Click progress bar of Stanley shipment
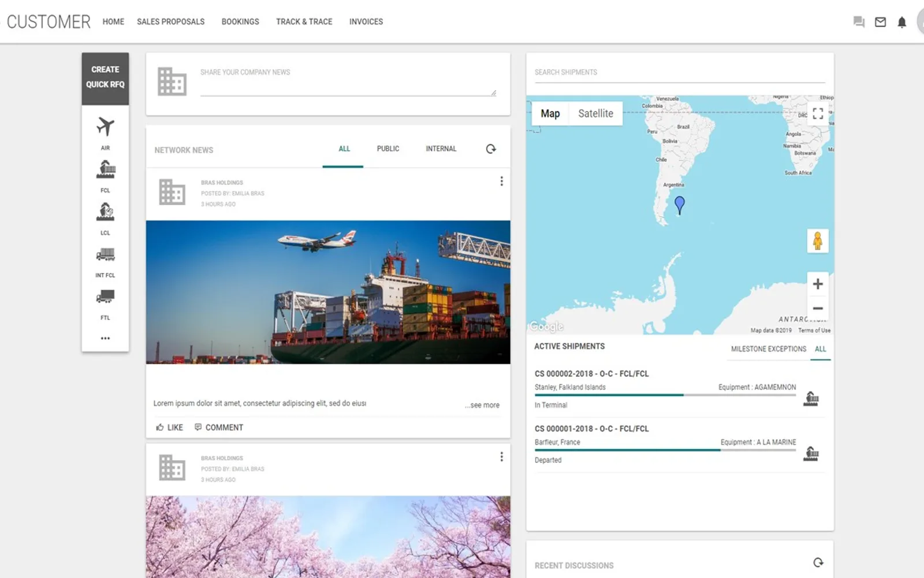Screen dimensions: 924x578 tap(665, 395)
